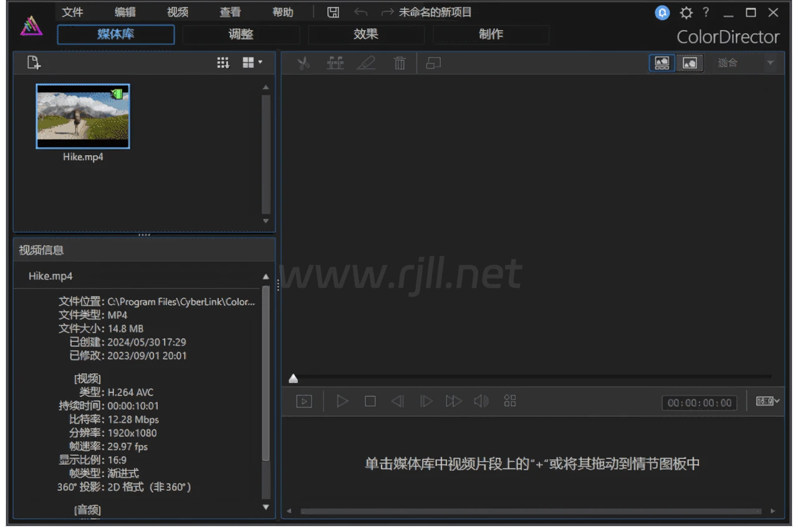Image resolution: width=798 pixels, height=532 pixels.
Task: Switch to the 调整 tab
Action: click(x=241, y=35)
